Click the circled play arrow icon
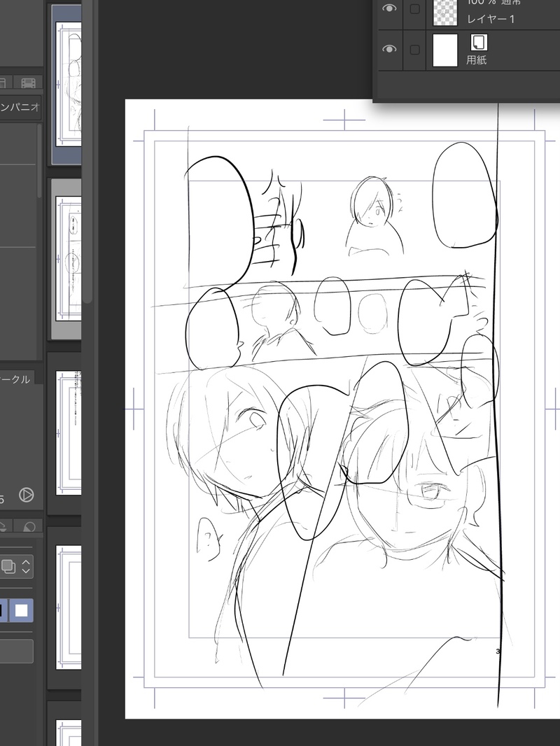560x746 pixels. pyautogui.click(x=26, y=495)
